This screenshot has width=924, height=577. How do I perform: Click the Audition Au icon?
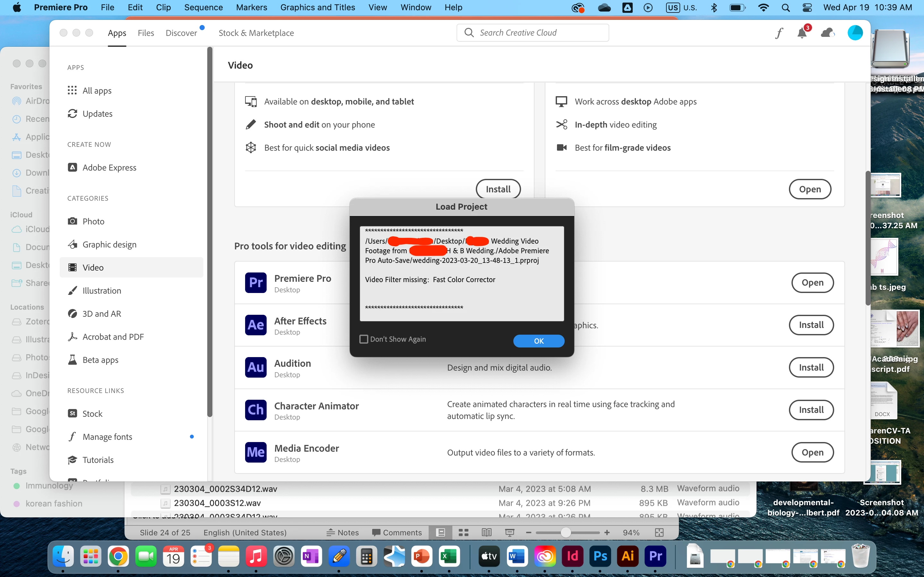pos(255,367)
